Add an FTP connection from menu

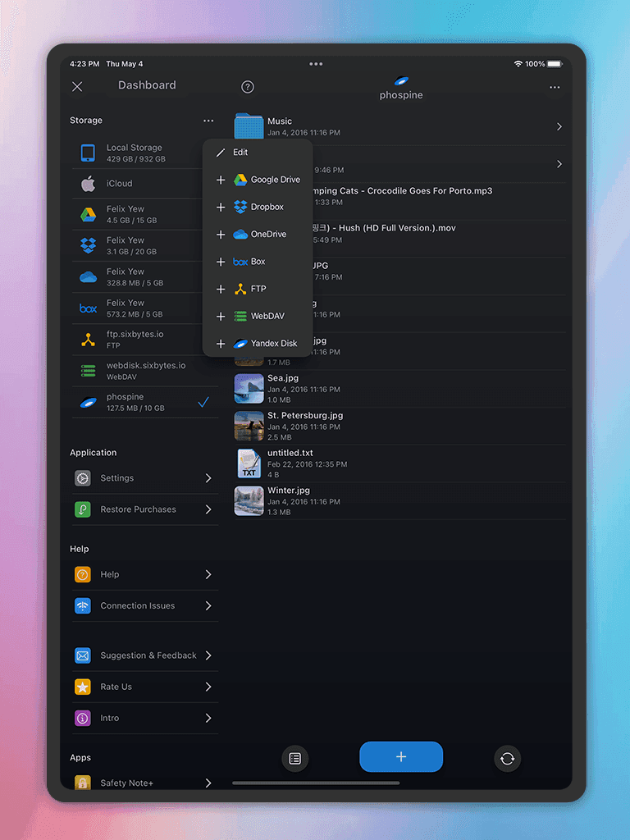(258, 289)
